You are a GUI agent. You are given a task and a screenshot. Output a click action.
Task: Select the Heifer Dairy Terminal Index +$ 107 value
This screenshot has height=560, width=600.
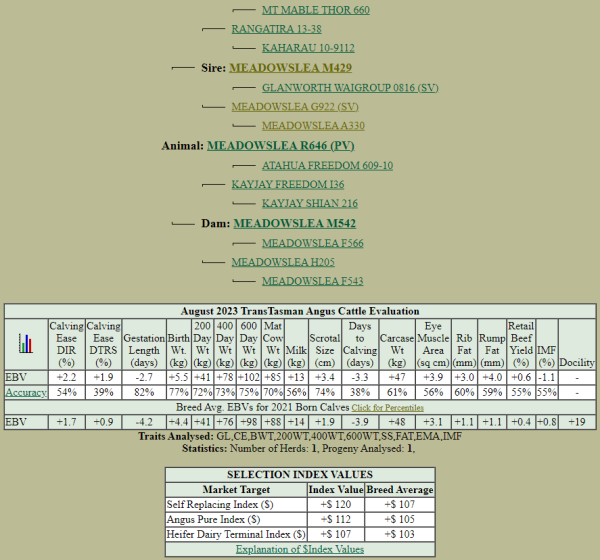click(x=336, y=534)
